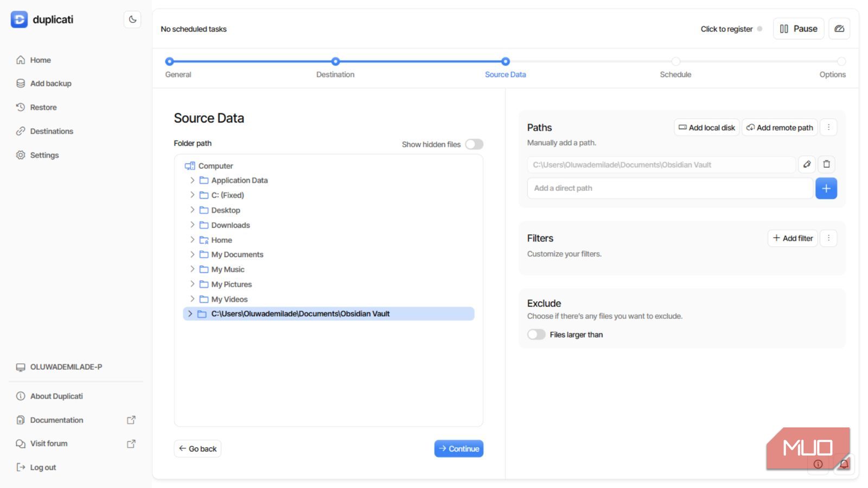The height and width of the screenshot is (488, 868).
Task: Click the edit icon for Obsidian Vault path
Action: (x=807, y=164)
